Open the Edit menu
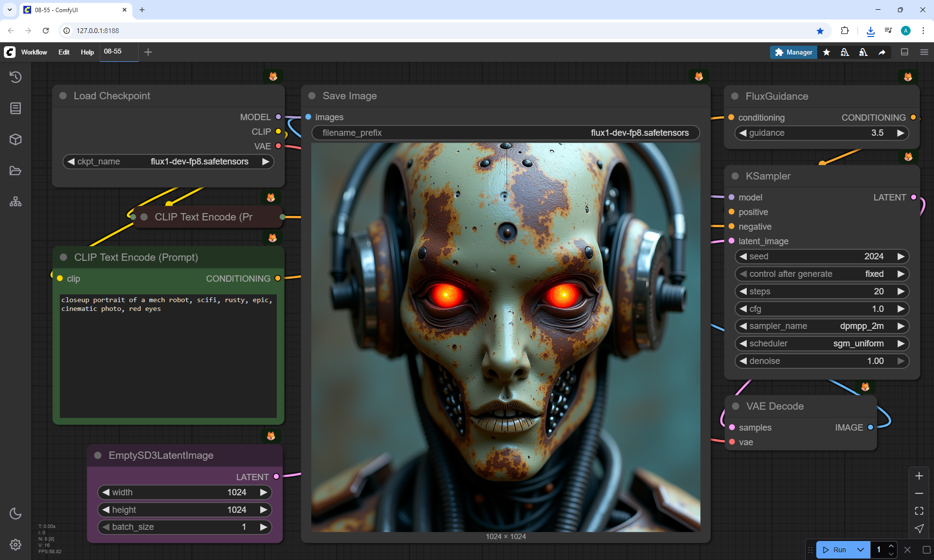The image size is (934, 560). pyautogui.click(x=64, y=52)
